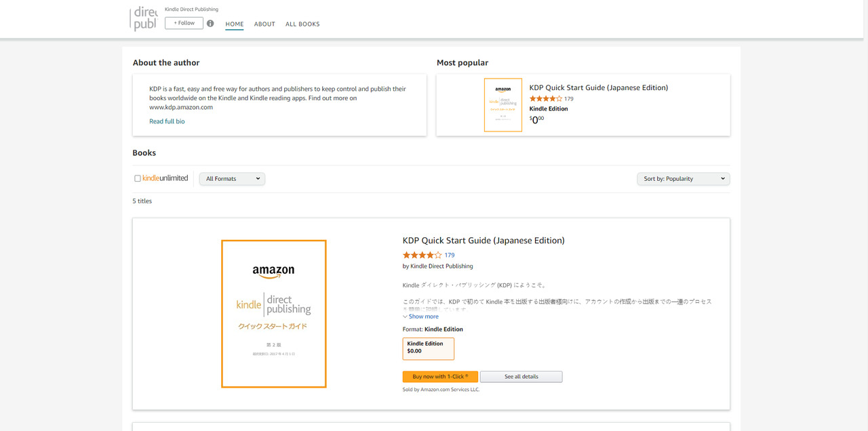Open KDP Quick Start Guide title in Books list
Image resolution: width=868 pixels, height=431 pixels.
click(484, 241)
